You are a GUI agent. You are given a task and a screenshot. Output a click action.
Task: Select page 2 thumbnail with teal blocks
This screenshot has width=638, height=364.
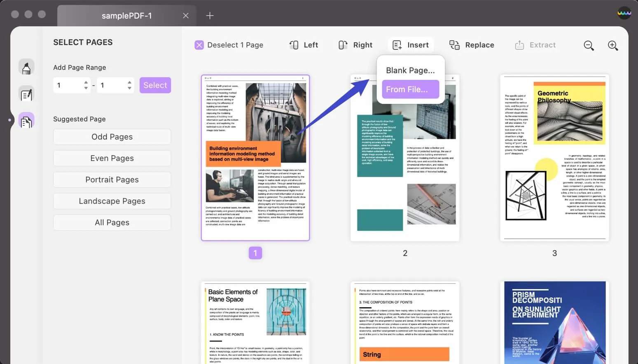coord(405,158)
